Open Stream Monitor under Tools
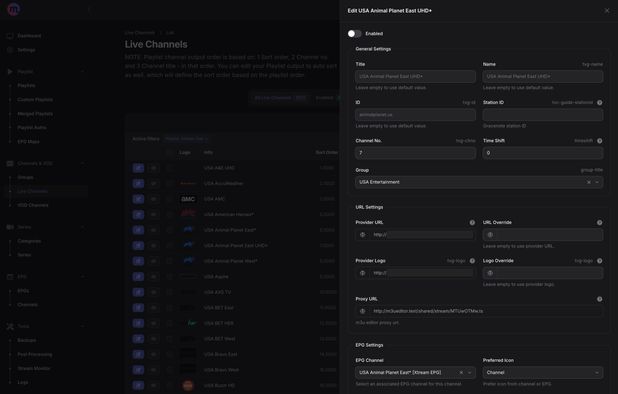The image size is (618, 394). tap(34, 368)
